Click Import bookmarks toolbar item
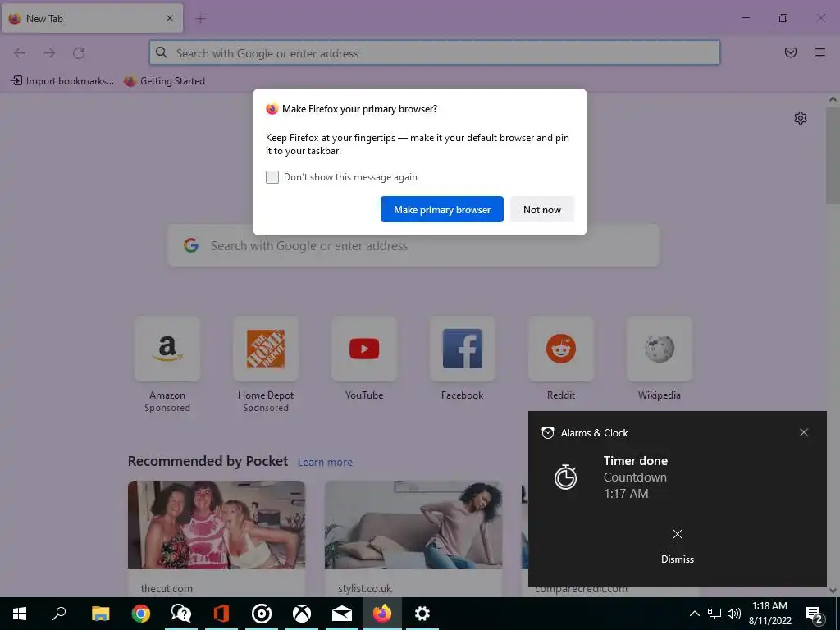The image size is (840, 630). pyautogui.click(x=62, y=81)
